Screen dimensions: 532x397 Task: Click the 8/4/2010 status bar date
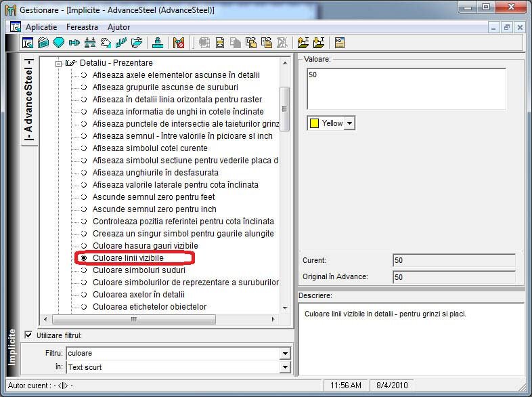[x=392, y=385]
